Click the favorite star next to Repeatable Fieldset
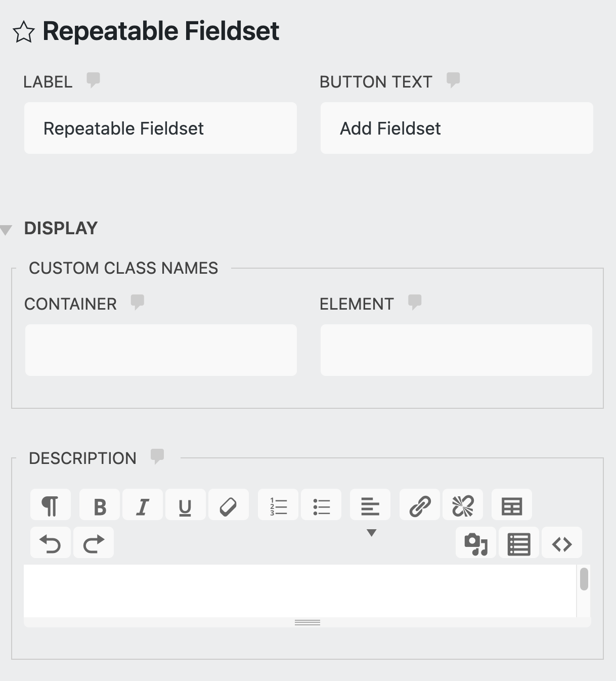The width and height of the screenshot is (616, 681). (23, 32)
